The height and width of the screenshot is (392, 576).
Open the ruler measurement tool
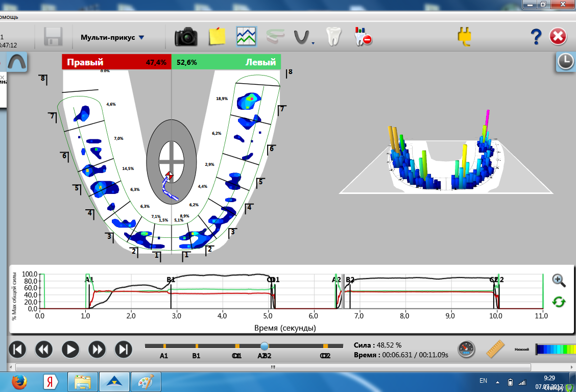(x=494, y=349)
